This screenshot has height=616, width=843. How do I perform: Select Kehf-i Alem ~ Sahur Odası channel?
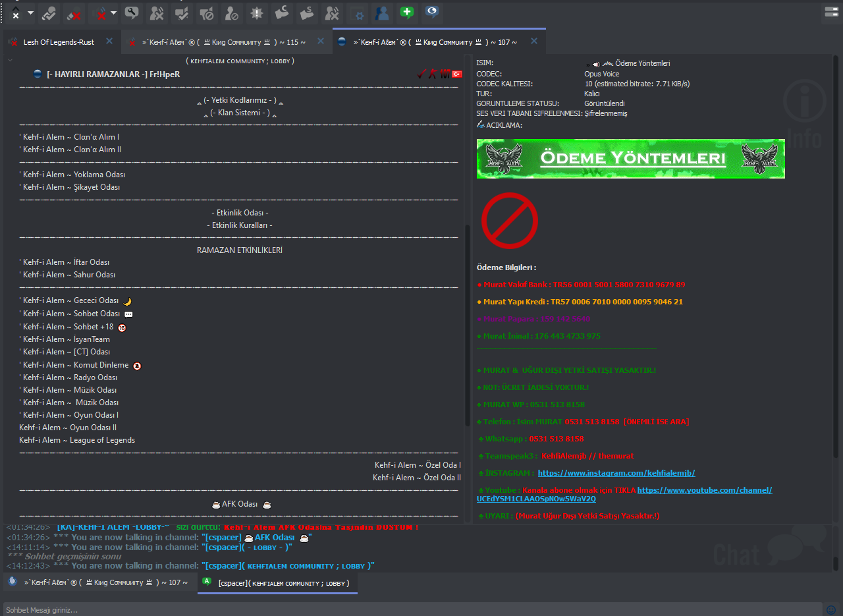67,275
